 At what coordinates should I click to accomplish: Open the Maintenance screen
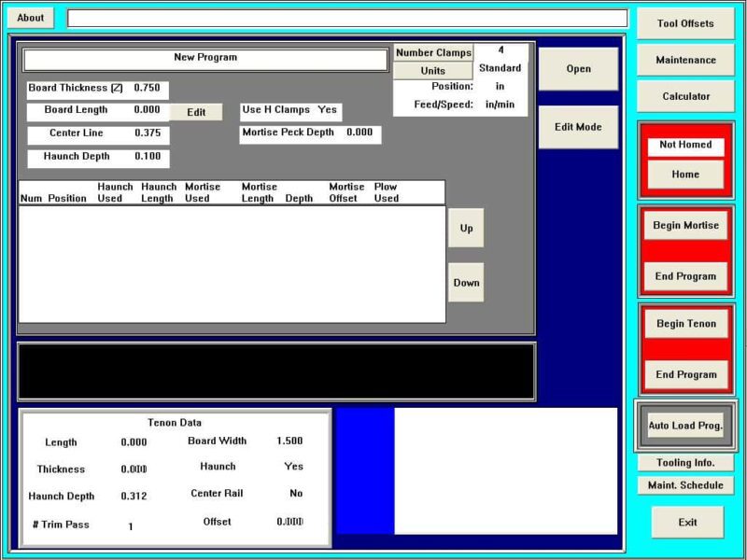[x=684, y=60]
